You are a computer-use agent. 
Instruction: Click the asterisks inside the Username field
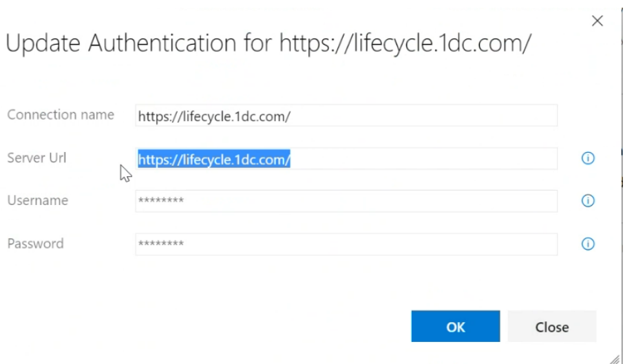(161, 201)
